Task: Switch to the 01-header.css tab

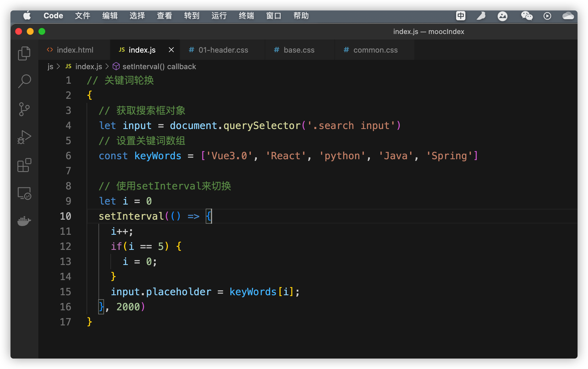Action: pyautogui.click(x=223, y=50)
